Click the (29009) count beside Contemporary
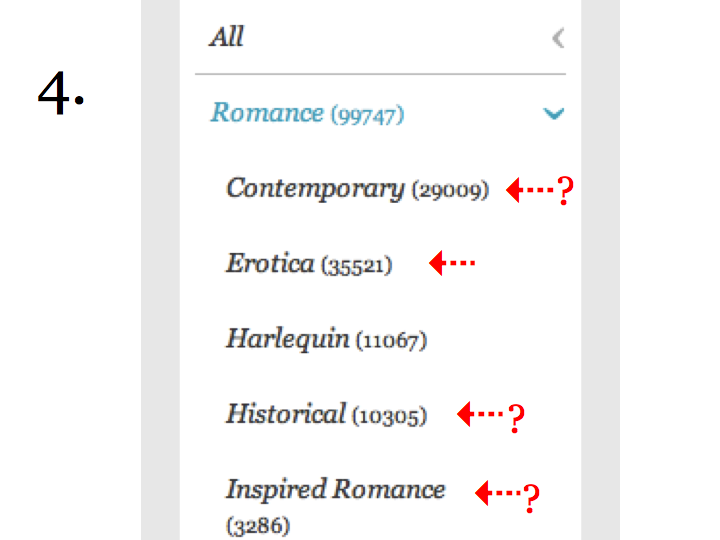Image resolution: width=720 pixels, height=540 pixels. click(x=450, y=191)
